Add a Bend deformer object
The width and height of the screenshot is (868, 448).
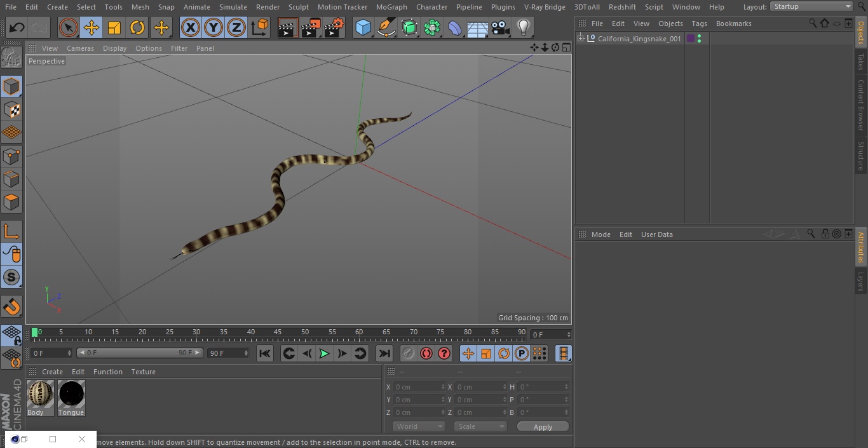455,27
